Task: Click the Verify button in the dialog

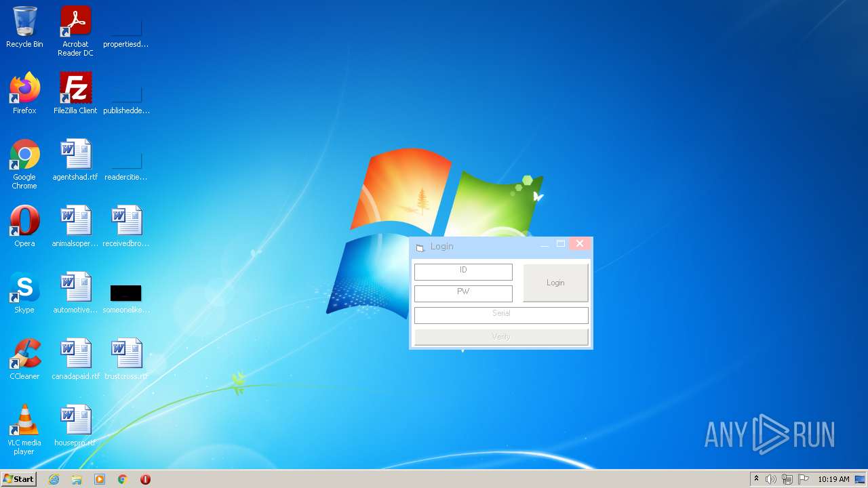Action: [x=501, y=337]
